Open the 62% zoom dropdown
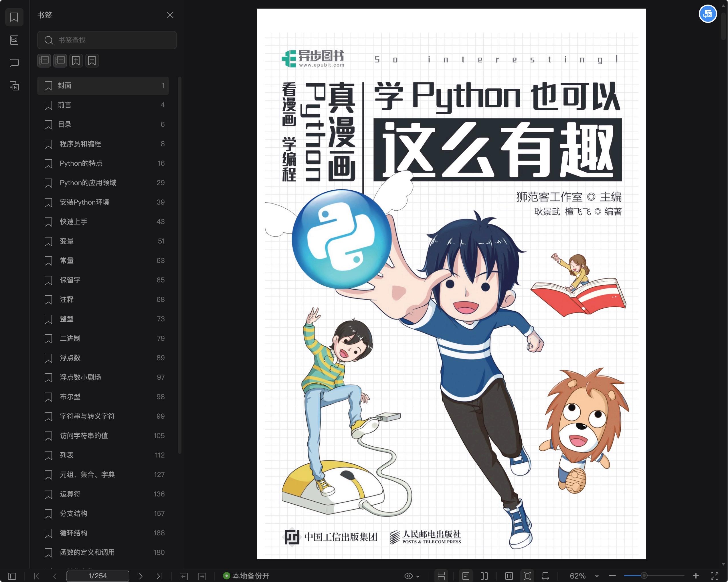This screenshot has height=582, width=728. (x=584, y=576)
